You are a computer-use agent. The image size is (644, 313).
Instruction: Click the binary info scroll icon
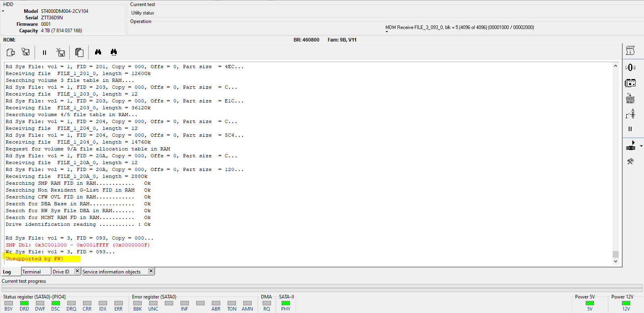[x=630, y=50]
